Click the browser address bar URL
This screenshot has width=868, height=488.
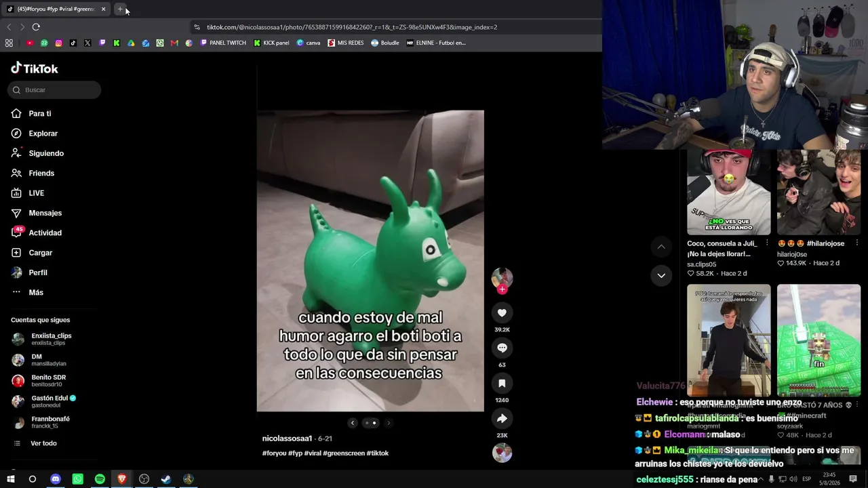click(352, 27)
